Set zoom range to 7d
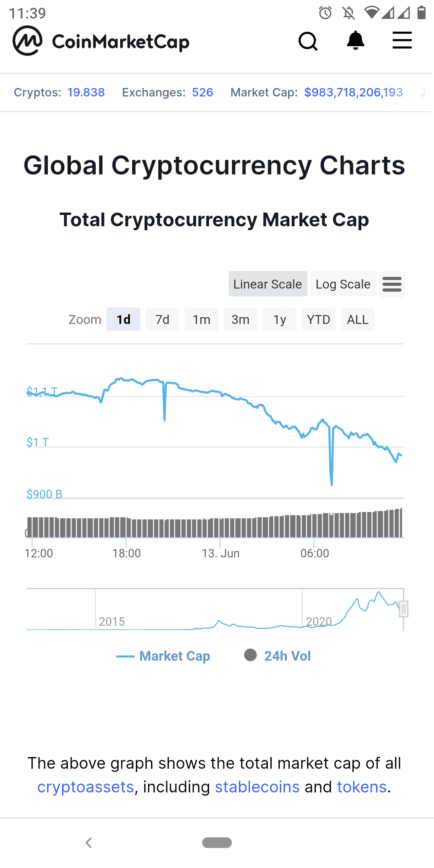 (x=162, y=319)
